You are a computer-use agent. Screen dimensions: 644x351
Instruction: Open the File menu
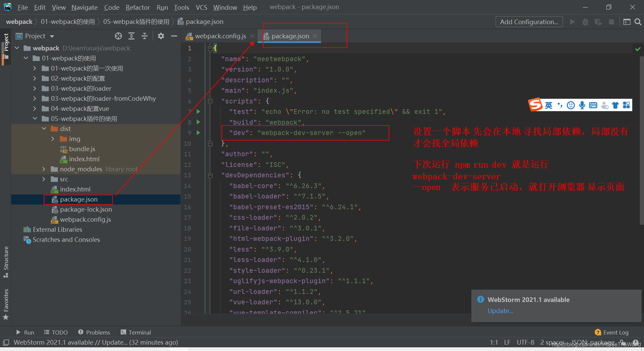[x=22, y=7]
